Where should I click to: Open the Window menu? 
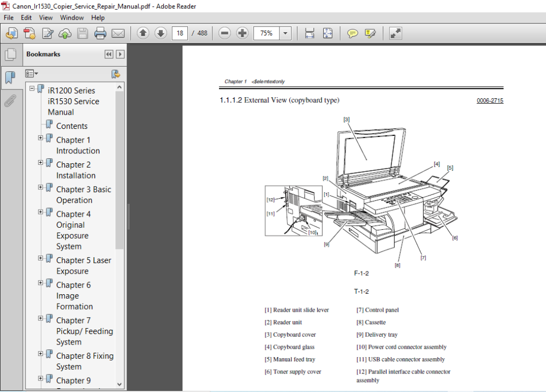point(72,18)
